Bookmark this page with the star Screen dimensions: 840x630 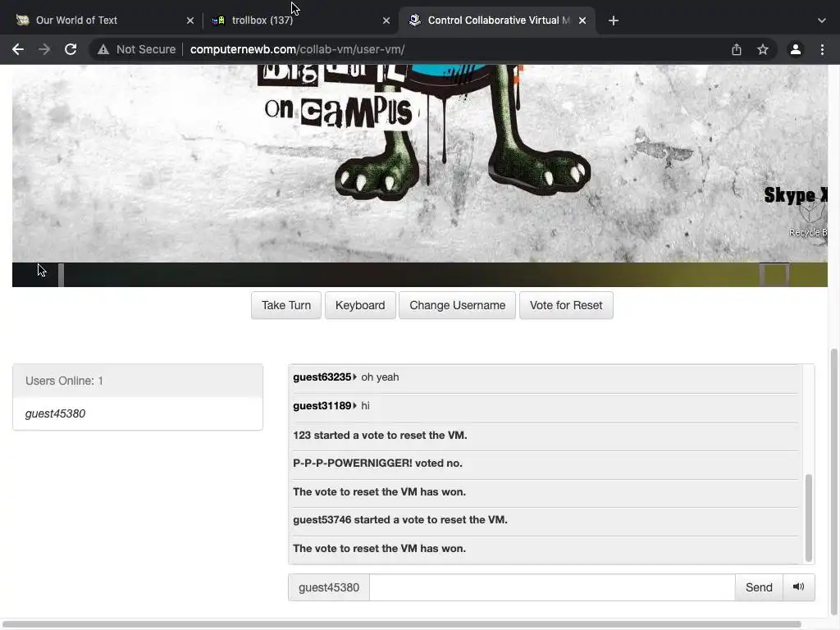click(763, 49)
